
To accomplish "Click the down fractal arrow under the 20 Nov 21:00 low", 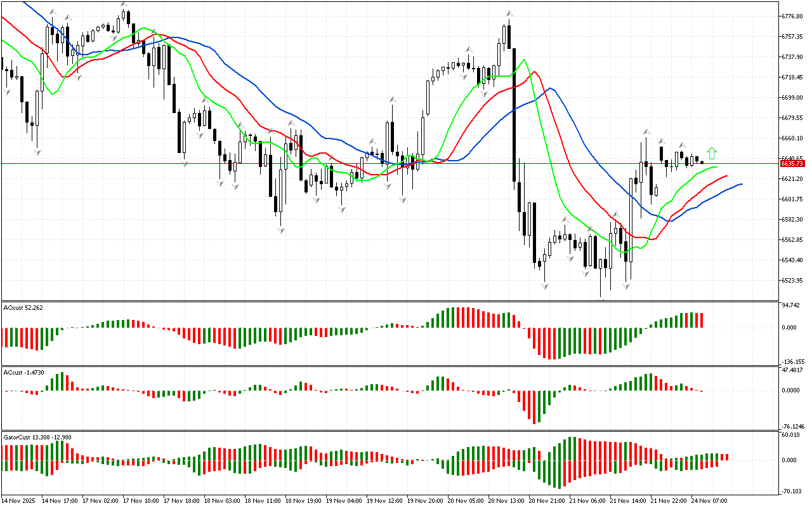I will pos(544,287).
